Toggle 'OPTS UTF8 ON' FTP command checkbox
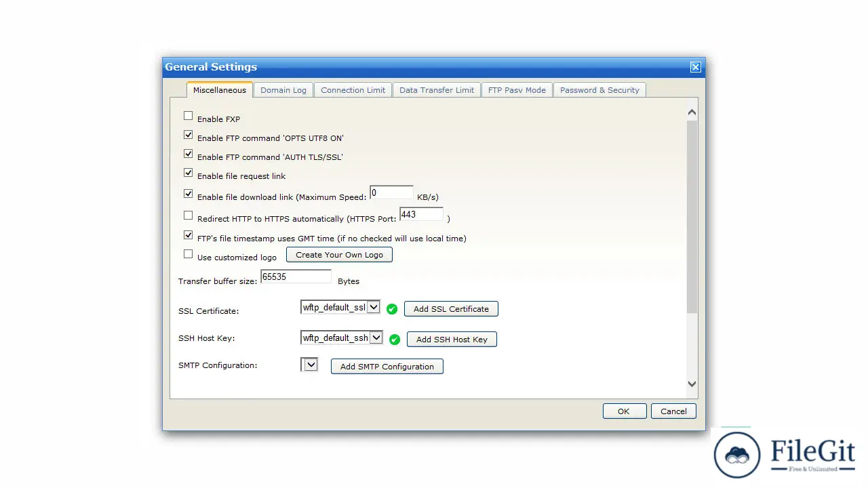The width and height of the screenshot is (868, 488). point(189,135)
